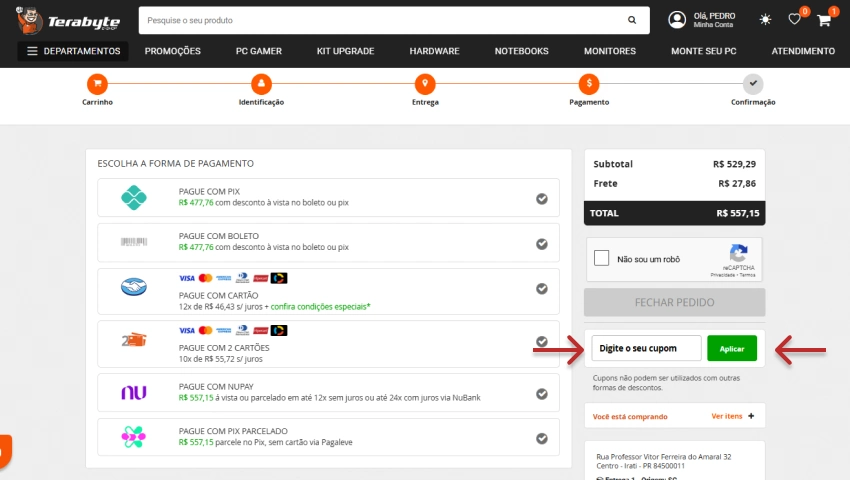Open the Hardware menu
The width and height of the screenshot is (850, 480).
[x=434, y=51]
